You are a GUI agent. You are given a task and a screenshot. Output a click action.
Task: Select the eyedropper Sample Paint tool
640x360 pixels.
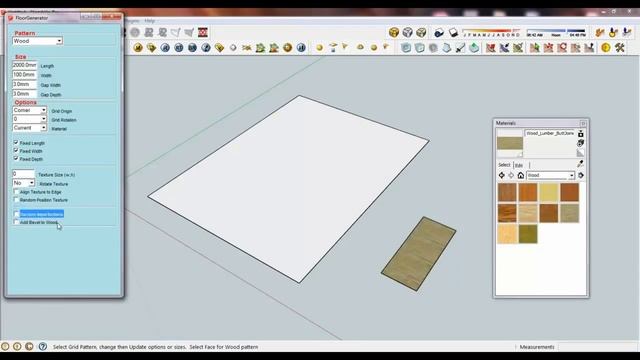point(580,164)
